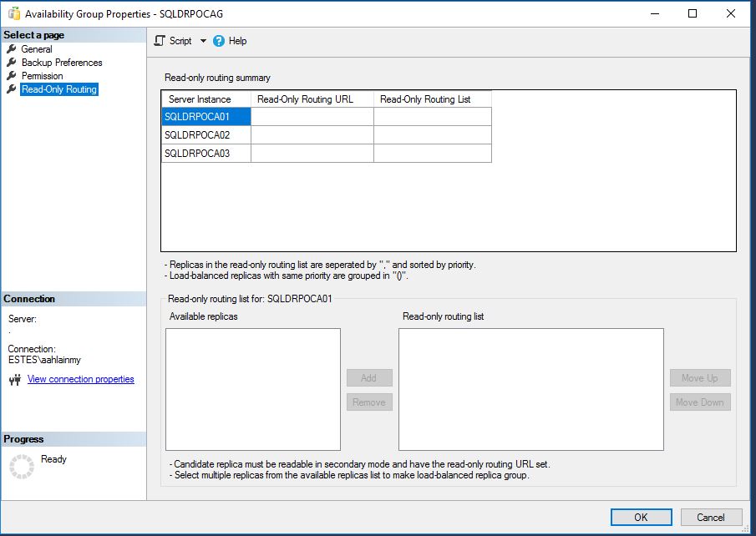Click the Add replica button

[369, 377]
